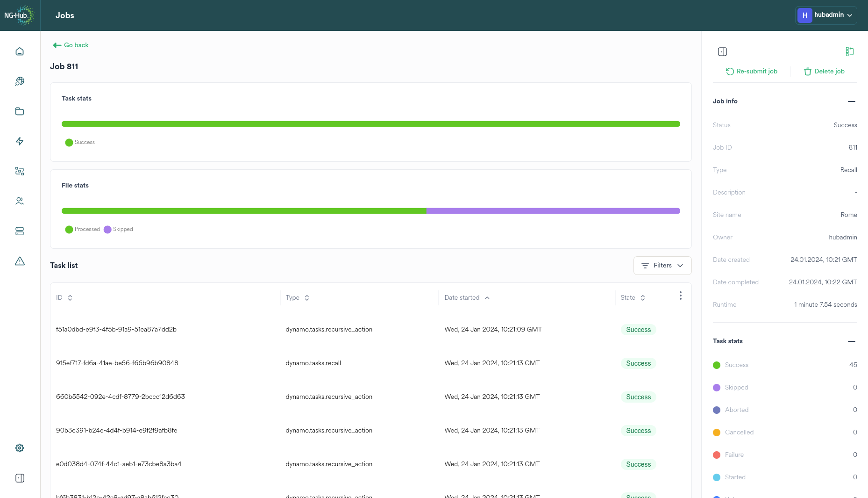Open the hubadmin account menu
Viewport: 868px width, 498px height.
[826, 15]
